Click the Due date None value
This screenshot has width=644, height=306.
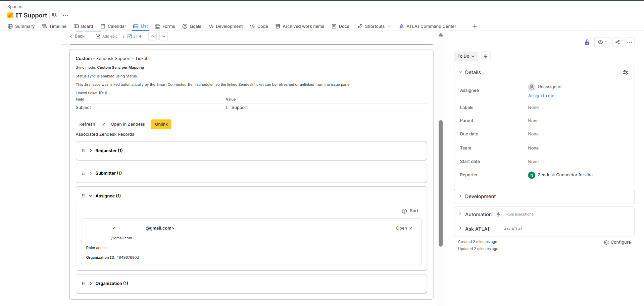coord(533,134)
